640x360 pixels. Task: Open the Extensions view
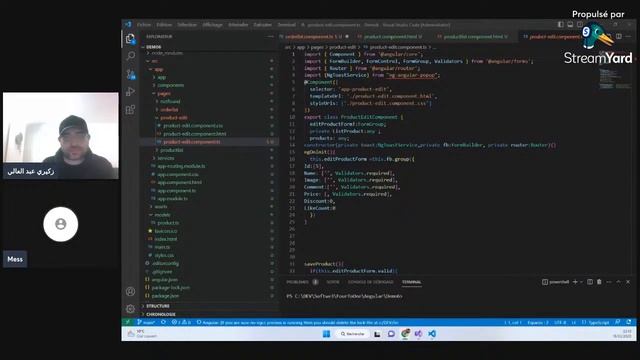pos(130,109)
